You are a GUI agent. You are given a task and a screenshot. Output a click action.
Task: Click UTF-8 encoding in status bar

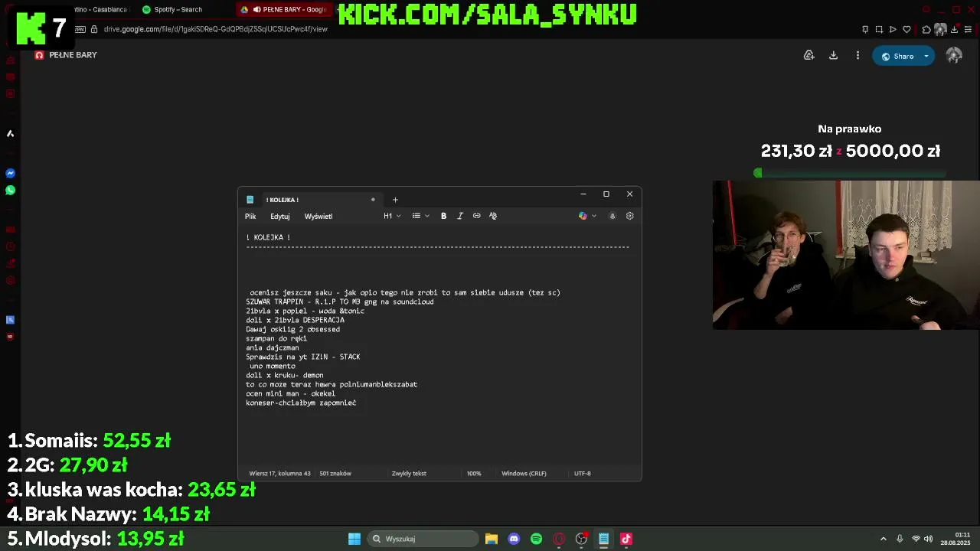click(583, 474)
